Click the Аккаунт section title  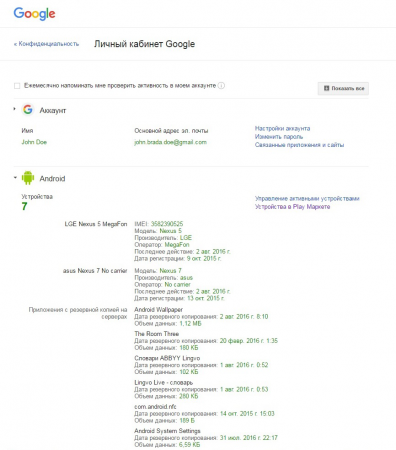pyautogui.click(x=53, y=110)
